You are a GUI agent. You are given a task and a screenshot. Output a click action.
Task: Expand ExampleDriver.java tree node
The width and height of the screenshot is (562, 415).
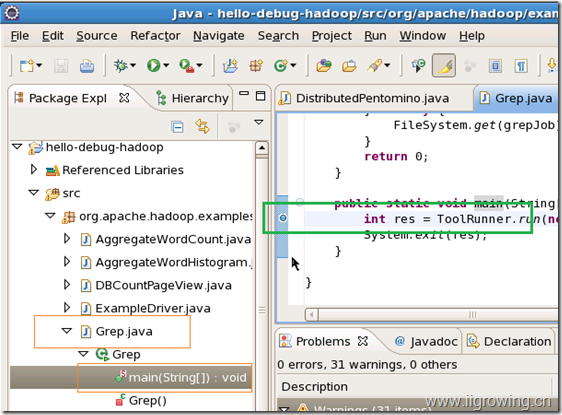67,307
